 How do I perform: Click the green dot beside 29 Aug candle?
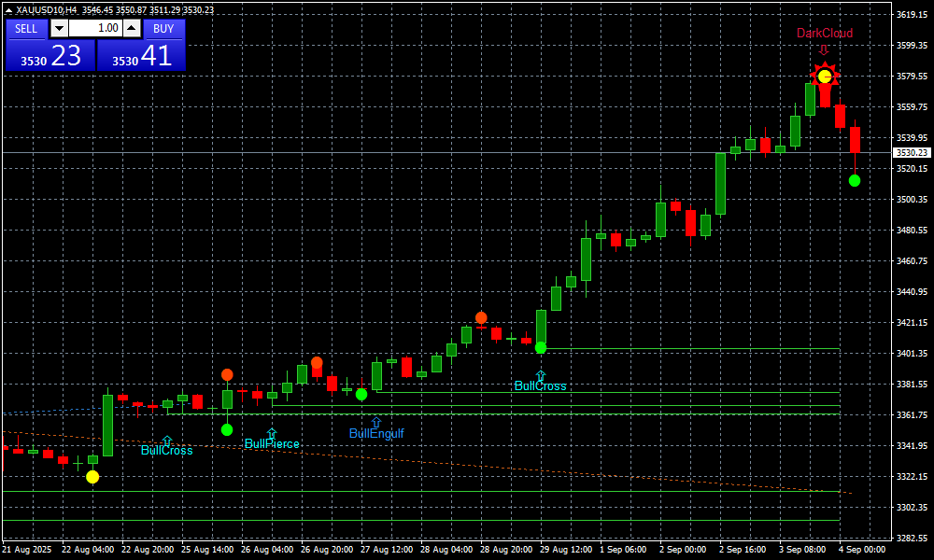540,348
